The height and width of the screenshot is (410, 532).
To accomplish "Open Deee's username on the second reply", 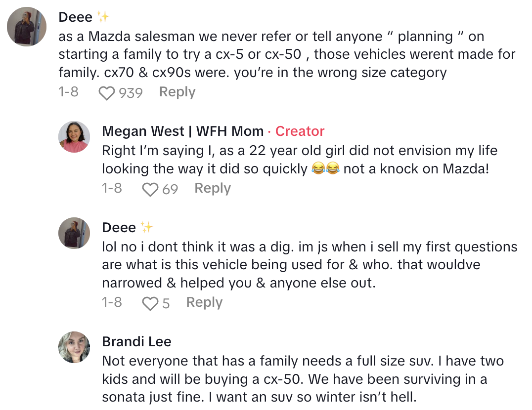I will coord(119,228).
